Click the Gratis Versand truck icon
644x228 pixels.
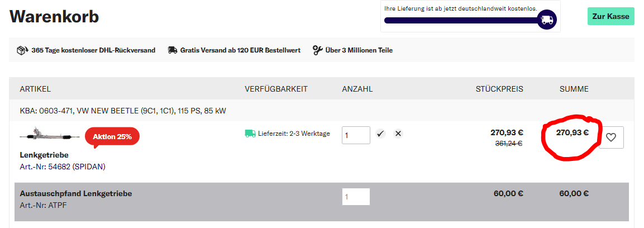[x=173, y=50]
